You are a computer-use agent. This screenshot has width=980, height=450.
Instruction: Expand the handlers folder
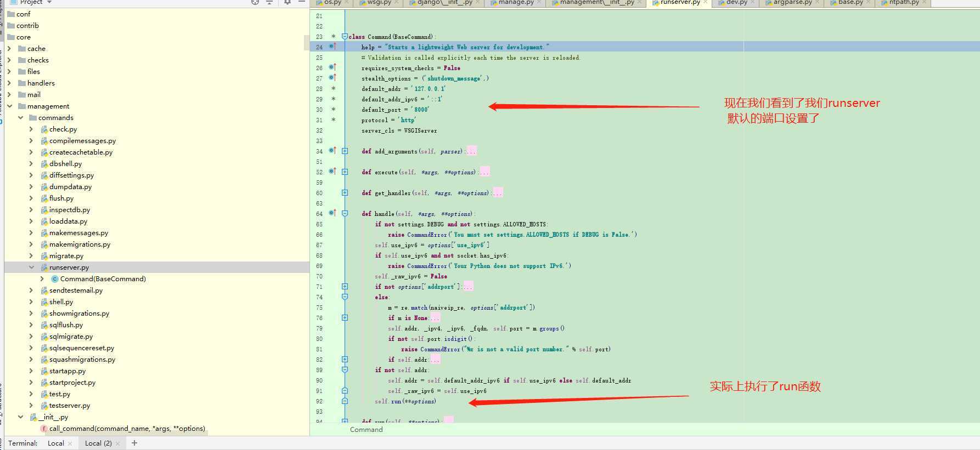(9, 83)
